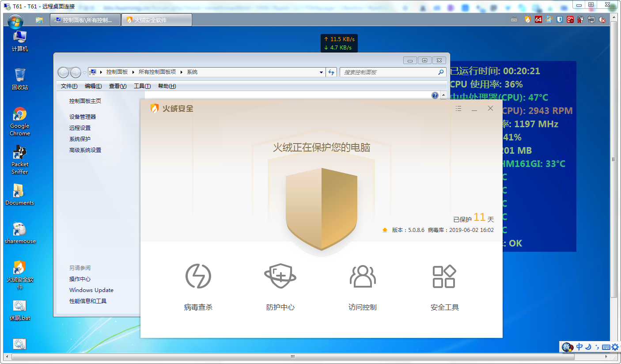Screen dimensions: 621x364
Task: Click the red 64 tray icon
Action: coord(538,19)
